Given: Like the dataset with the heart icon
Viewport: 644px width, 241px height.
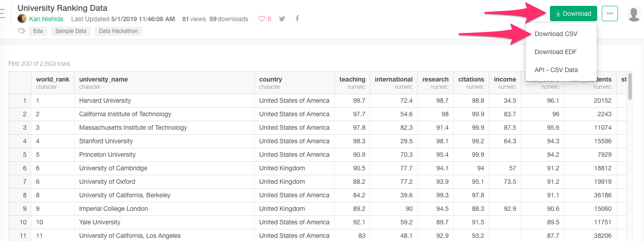Looking at the screenshot, I should click(x=261, y=19).
